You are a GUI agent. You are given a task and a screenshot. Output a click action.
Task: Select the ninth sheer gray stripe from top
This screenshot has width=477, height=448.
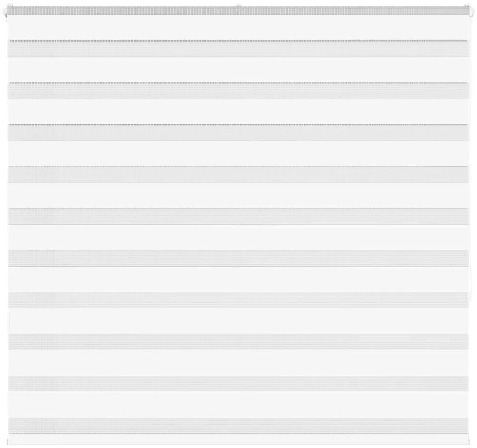click(238, 383)
